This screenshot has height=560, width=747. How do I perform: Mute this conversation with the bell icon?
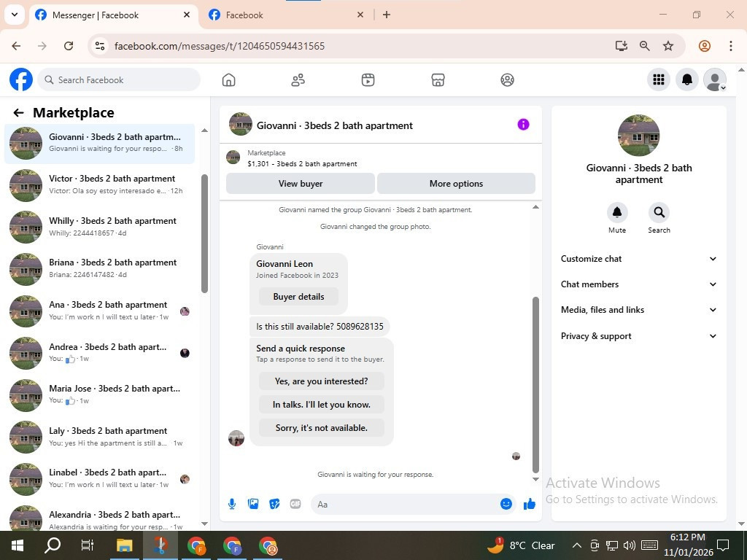(617, 212)
